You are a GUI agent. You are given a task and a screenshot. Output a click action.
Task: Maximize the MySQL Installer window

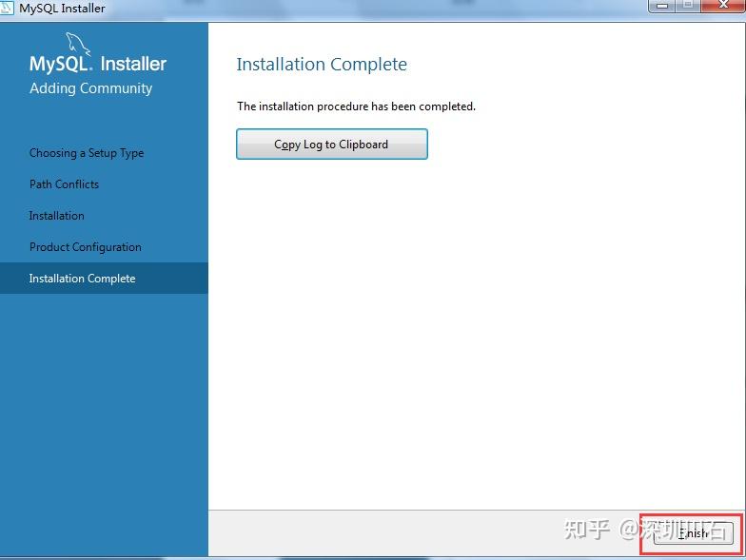tap(688, 6)
